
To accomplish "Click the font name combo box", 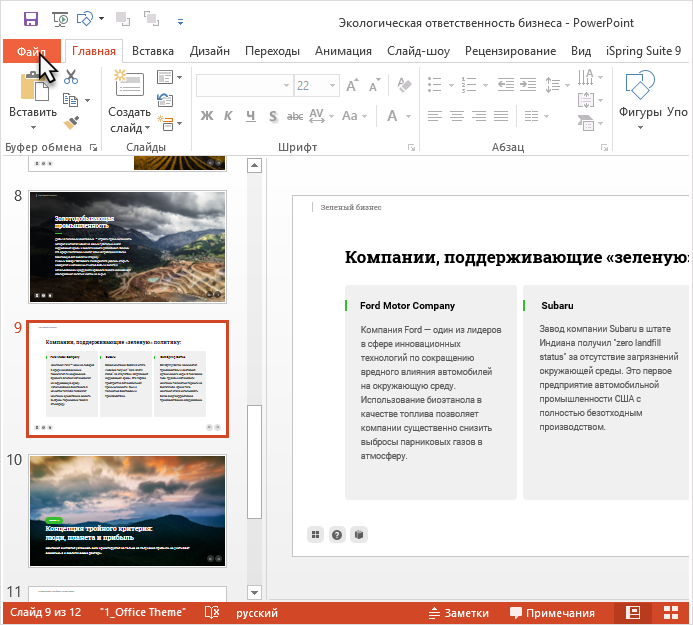I will [x=243, y=85].
